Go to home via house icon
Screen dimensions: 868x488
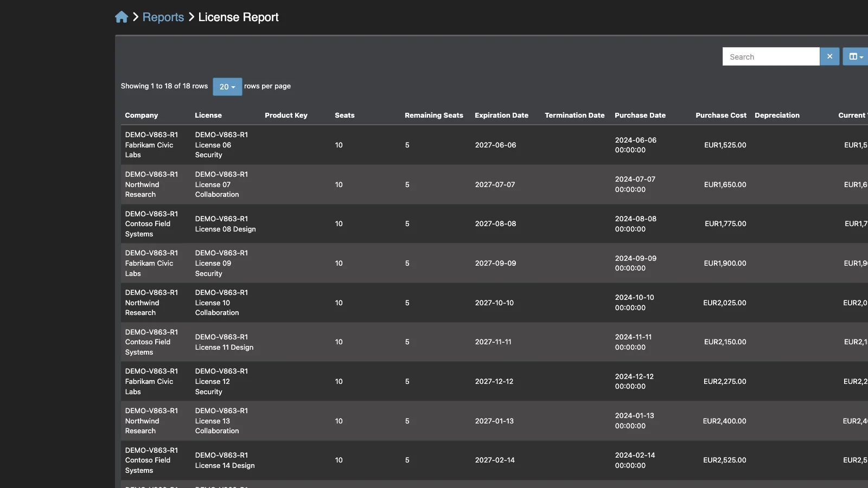[x=122, y=17]
